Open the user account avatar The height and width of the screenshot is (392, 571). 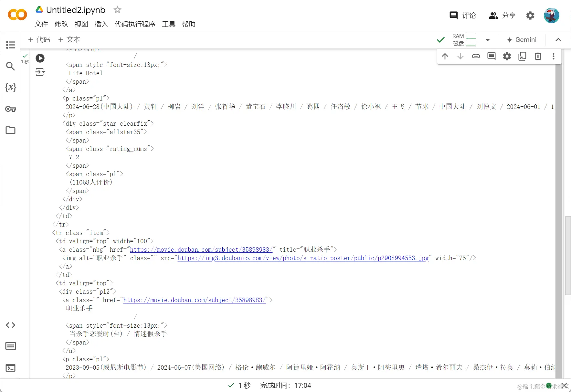point(552,16)
